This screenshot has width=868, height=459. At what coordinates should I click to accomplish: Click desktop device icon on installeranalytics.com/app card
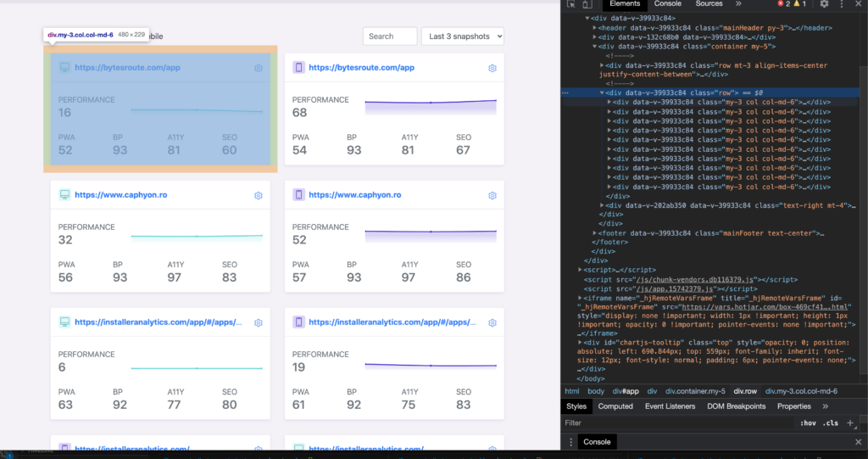pyautogui.click(x=64, y=322)
